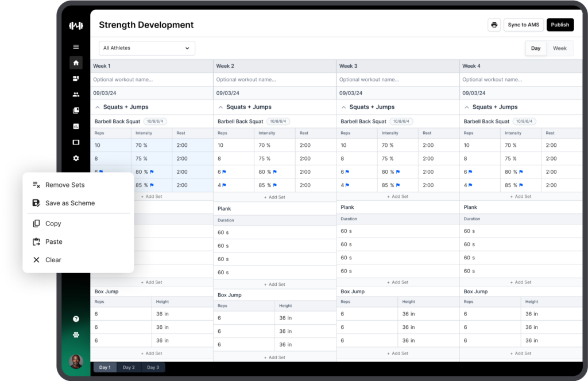Screen dimensions: 588x381
Task: Click the help question mark icon
Action: (x=76, y=319)
